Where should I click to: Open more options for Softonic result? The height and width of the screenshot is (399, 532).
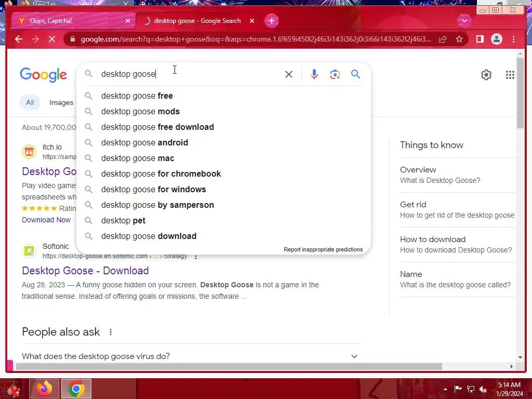(196, 257)
